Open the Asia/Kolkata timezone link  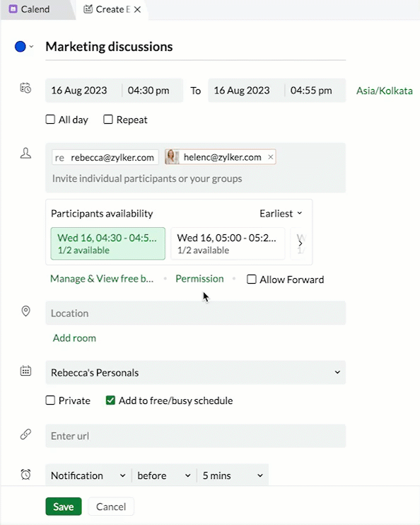(x=384, y=91)
